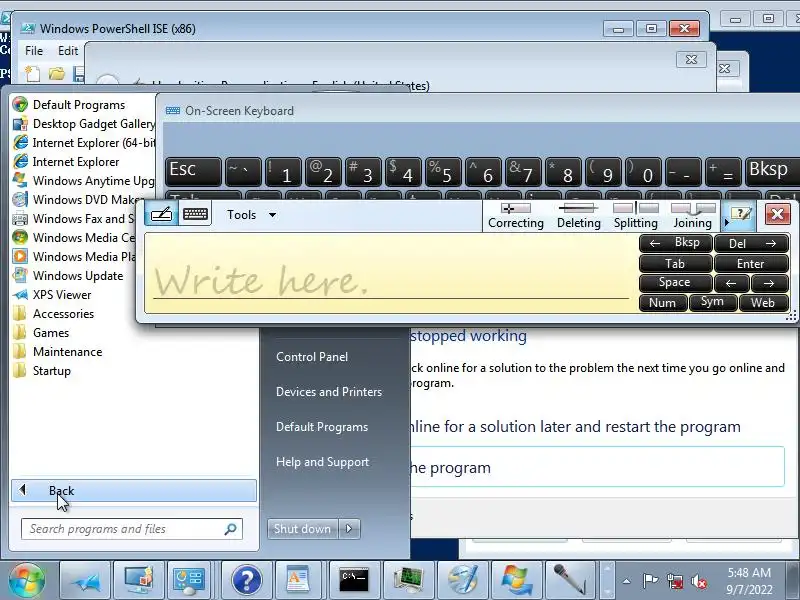Click the Windows Start orb
The width and height of the screenshot is (800, 600).
(x=27, y=580)
